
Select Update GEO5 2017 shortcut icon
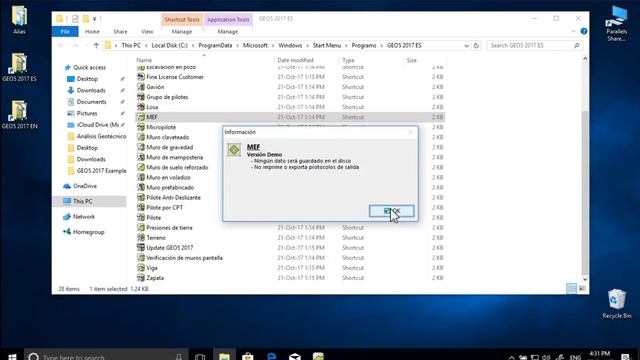point(141,248)
